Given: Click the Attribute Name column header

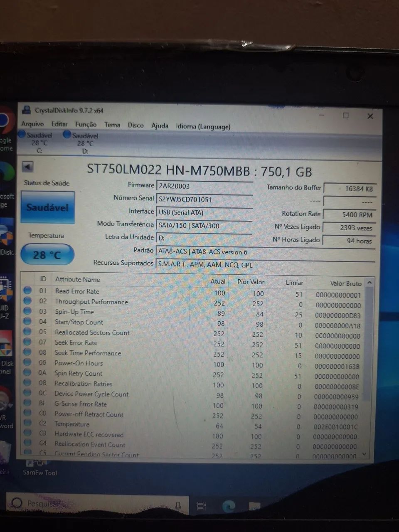Looking at the screenshot, I should click(78, 279).
